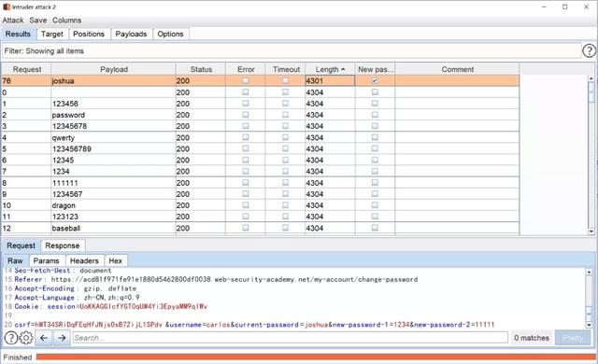The height and width of the screenshot is (364, 598).
Task: Toggle New password checkbox for dragon row
Action: pos(375,204)
